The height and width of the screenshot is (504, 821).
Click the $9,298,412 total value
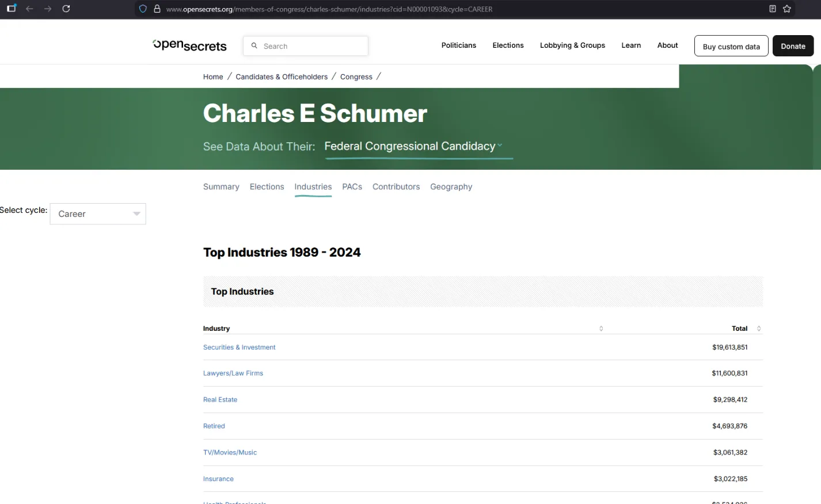click(731, 400)
